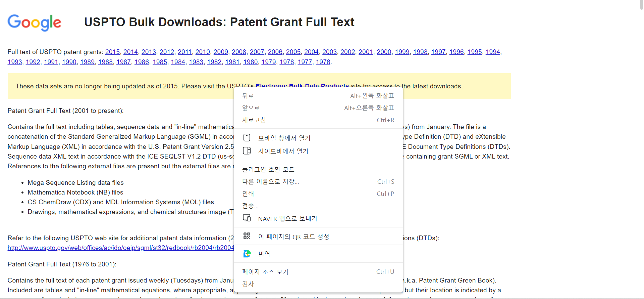Open the 2001 patent grants link
The image size is (644, 299).
366,52
